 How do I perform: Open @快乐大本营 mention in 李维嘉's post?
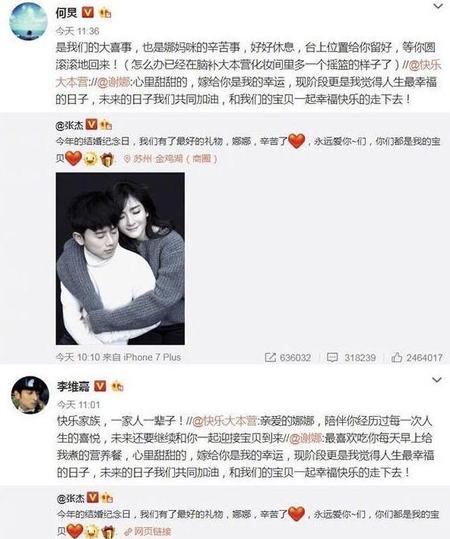[x=224, y=421]
